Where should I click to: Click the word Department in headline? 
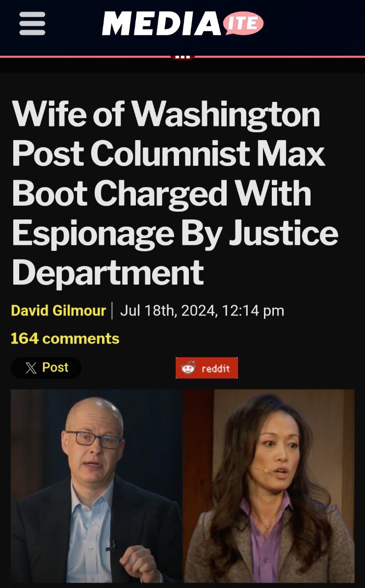click(108, 273)
